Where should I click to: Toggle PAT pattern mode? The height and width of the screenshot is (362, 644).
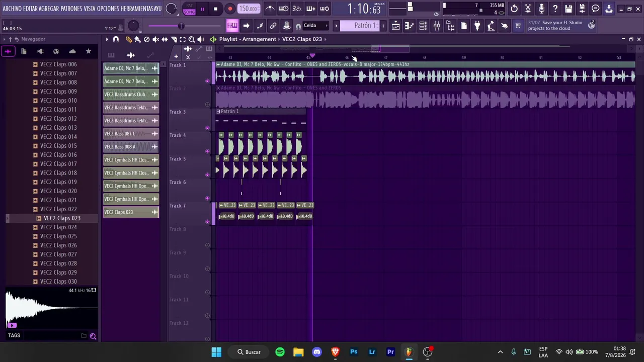(189, 6)
